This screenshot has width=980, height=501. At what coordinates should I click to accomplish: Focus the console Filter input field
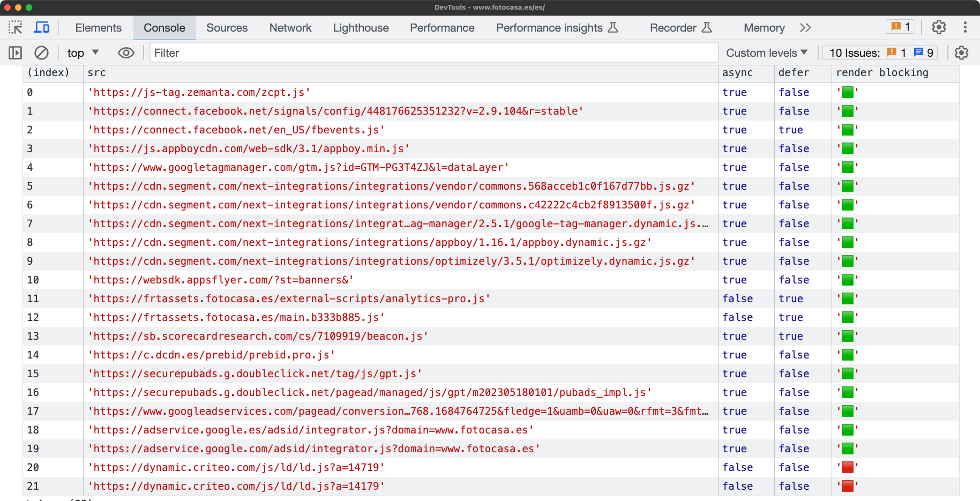coord(433,53)
